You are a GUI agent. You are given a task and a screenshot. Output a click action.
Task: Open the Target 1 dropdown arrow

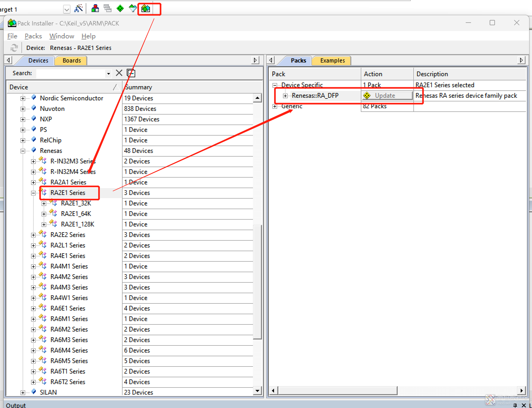pyautogui.click(x=67, y=10)
